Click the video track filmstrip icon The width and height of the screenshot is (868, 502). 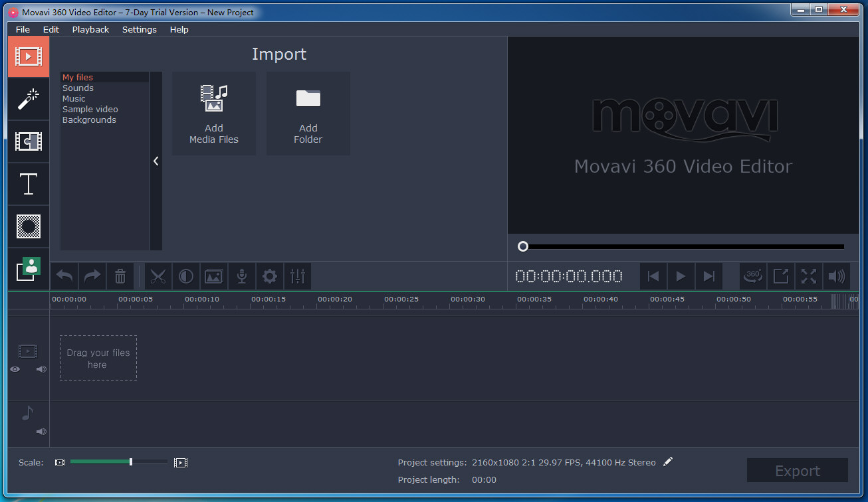(x=28, y=351)
